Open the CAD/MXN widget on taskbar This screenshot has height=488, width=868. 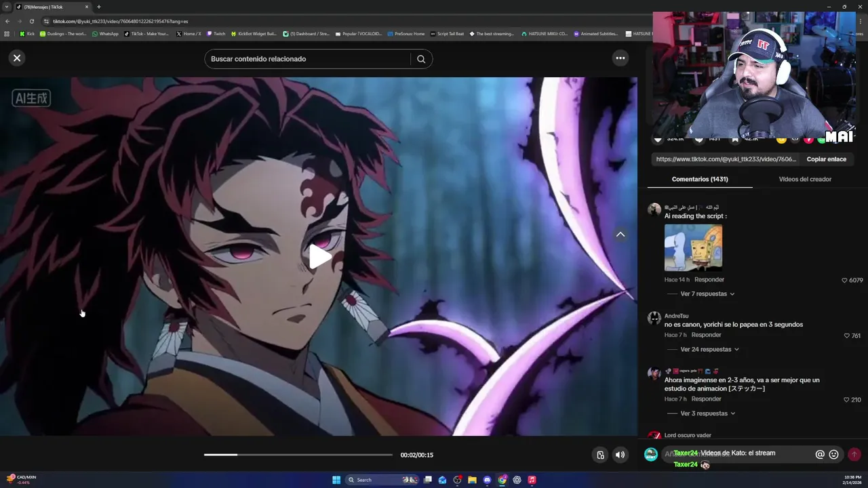pyautogui.click(x=20, y=480)
